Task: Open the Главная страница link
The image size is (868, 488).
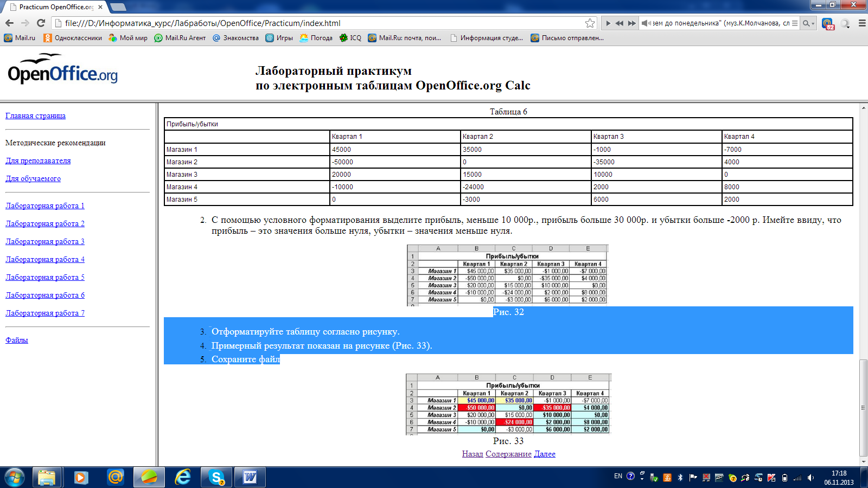Action: [x=35, y=115]
